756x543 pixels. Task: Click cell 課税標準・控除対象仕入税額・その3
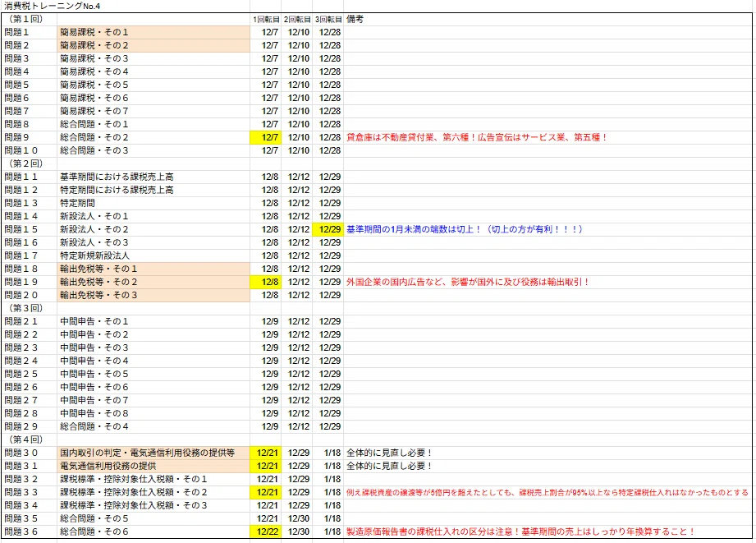tap(153, 505)
